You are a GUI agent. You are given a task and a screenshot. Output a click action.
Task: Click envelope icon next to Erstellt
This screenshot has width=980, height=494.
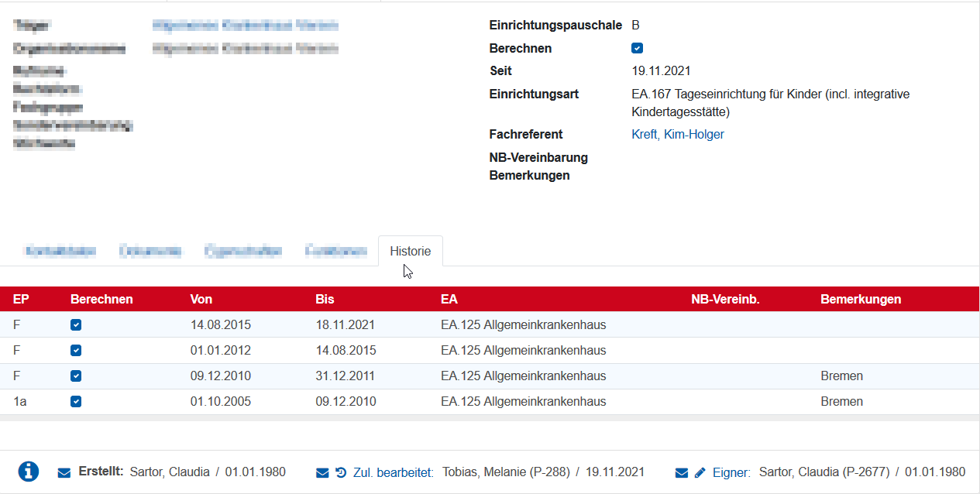(64, 472)
